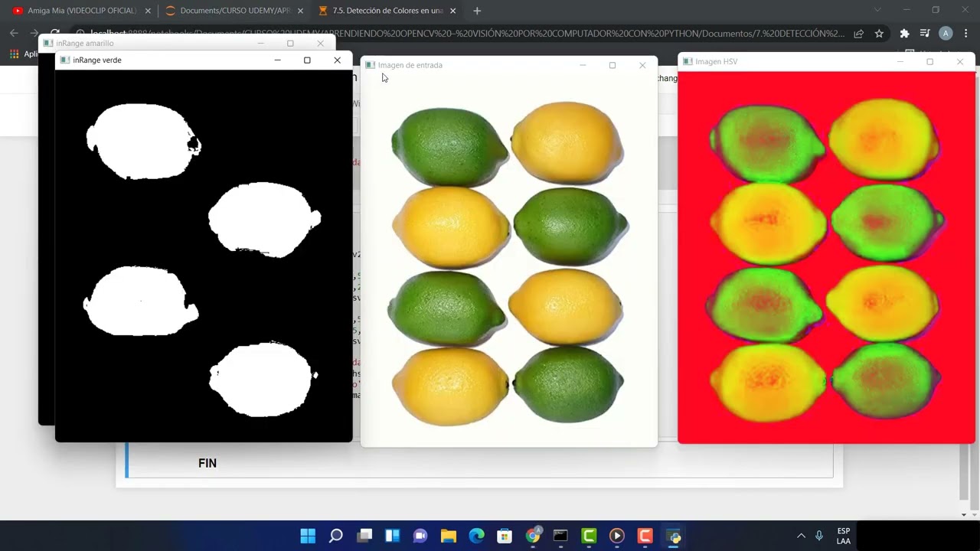
Task: Maximize the inRange amarillo window
Action: pos(290,43)
